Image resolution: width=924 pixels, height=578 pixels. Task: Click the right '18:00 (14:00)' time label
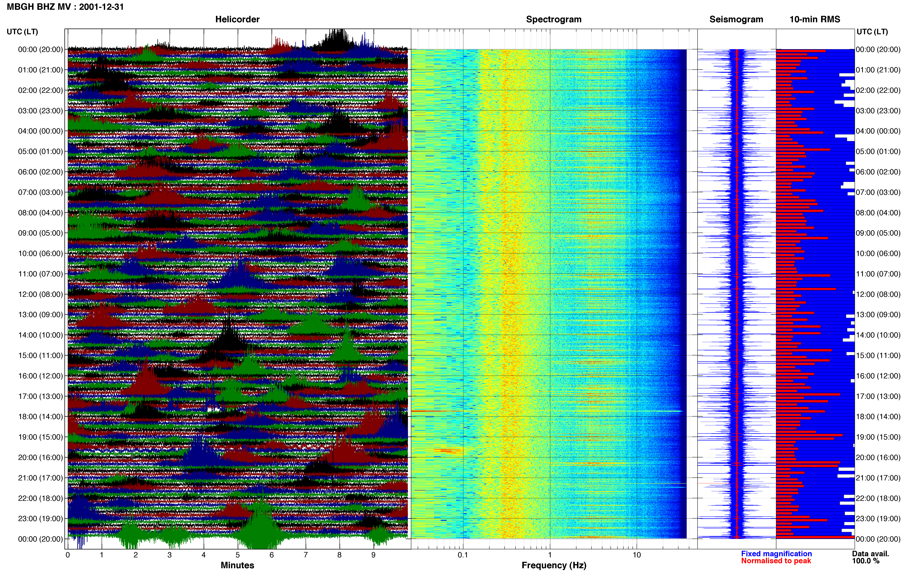pyautogui.click(x=878, y=417)
